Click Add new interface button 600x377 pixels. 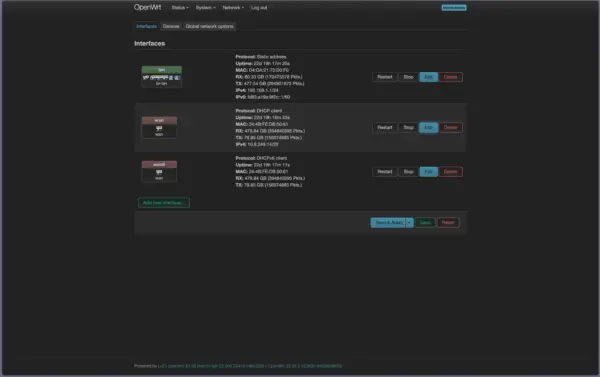point(164,202)
